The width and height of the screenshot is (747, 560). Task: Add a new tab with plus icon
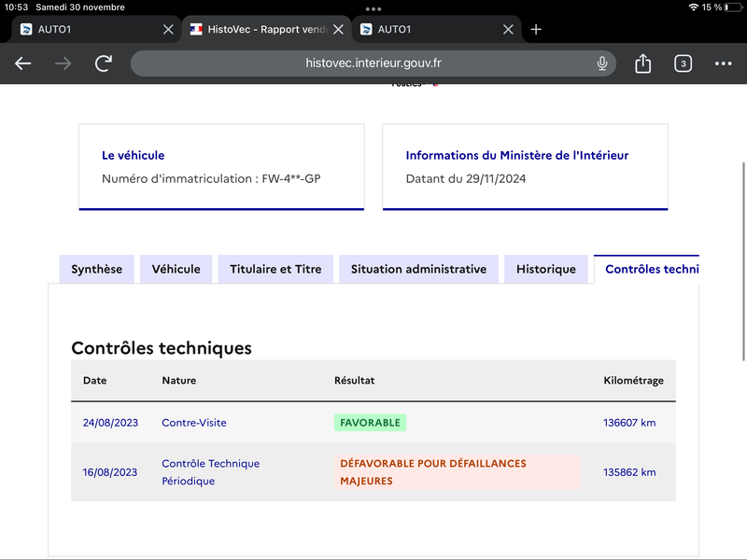pyautogui.click(x=536, y=30)
